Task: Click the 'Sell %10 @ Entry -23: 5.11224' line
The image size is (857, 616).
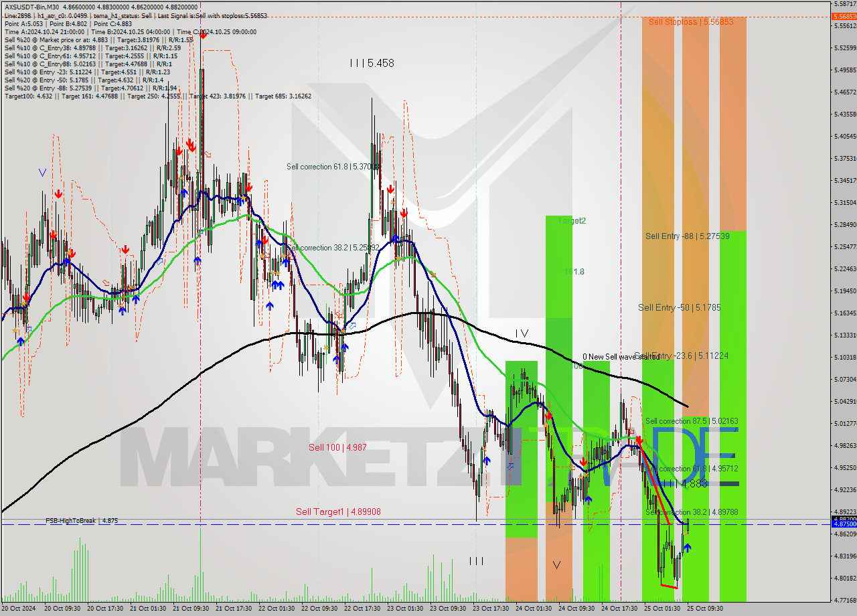Action: coord(87,72)
